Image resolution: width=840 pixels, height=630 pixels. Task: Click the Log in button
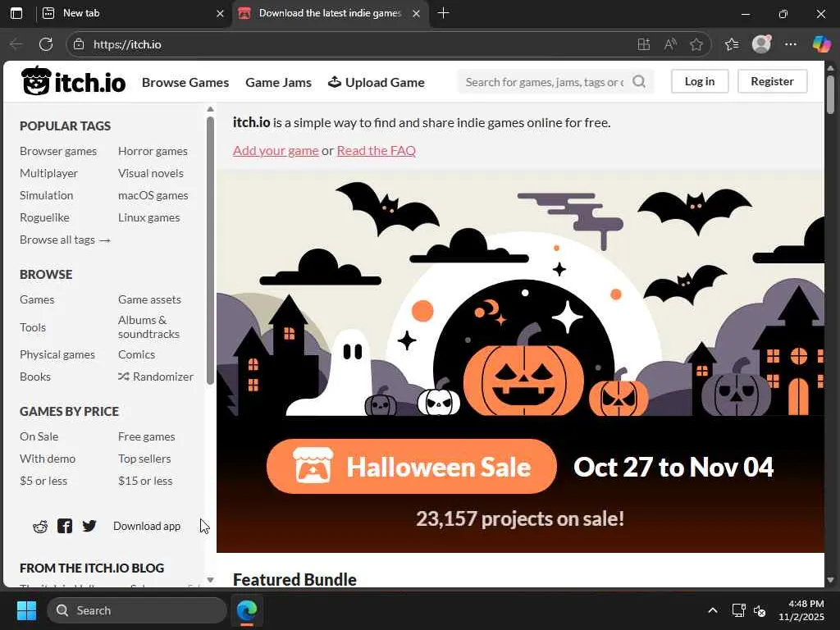[700, 81]
